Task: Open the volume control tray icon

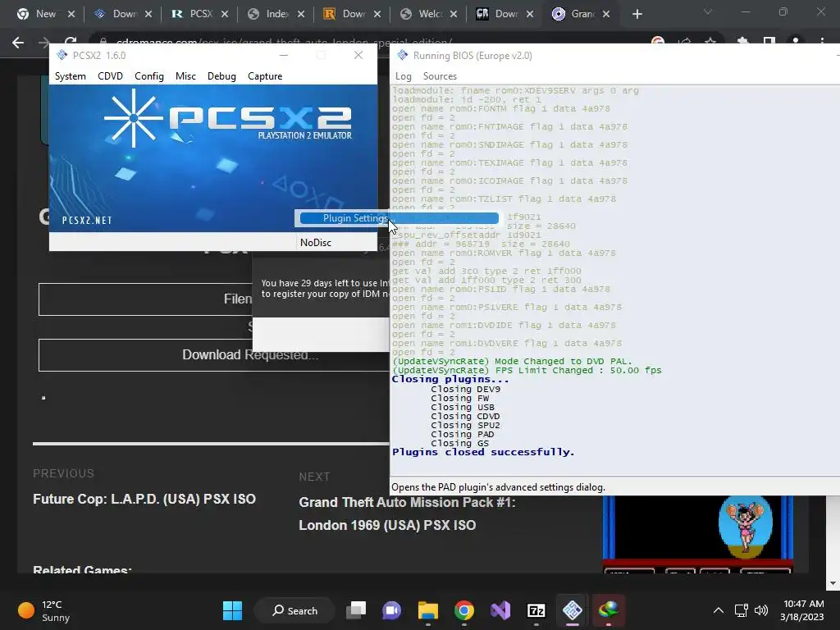Action: [760, 610]
